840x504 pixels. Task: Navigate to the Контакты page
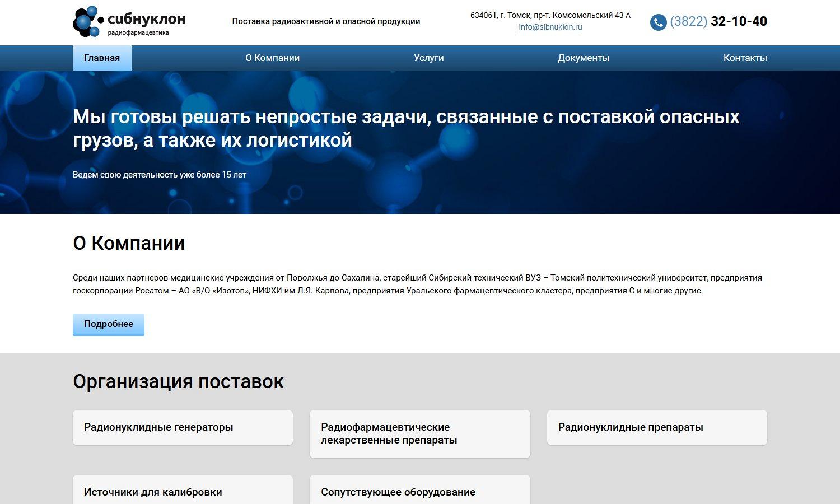744,58
